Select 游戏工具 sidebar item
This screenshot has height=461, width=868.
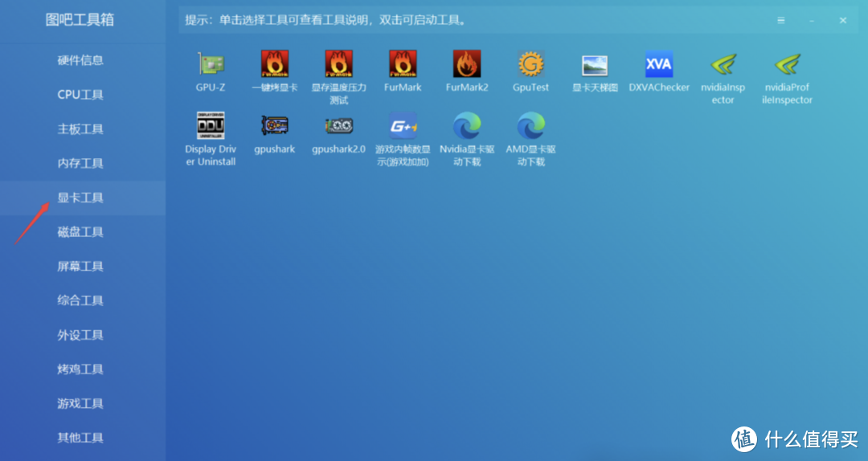83,403
